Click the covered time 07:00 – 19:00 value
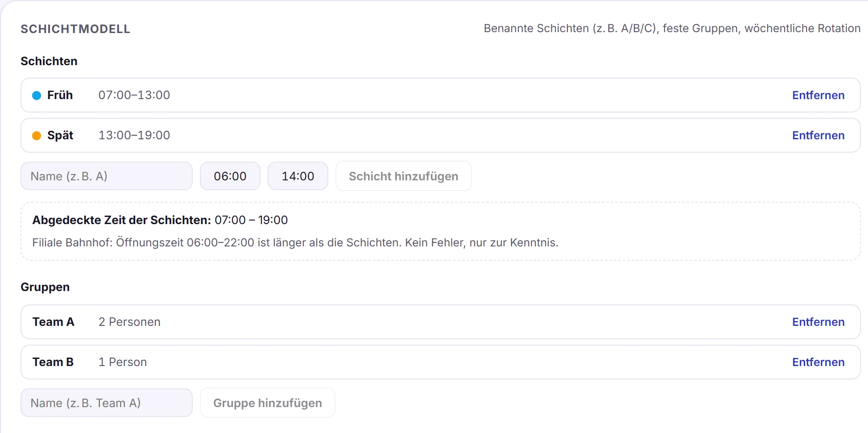This screenshot has height=433, width=868. (251, 220)
